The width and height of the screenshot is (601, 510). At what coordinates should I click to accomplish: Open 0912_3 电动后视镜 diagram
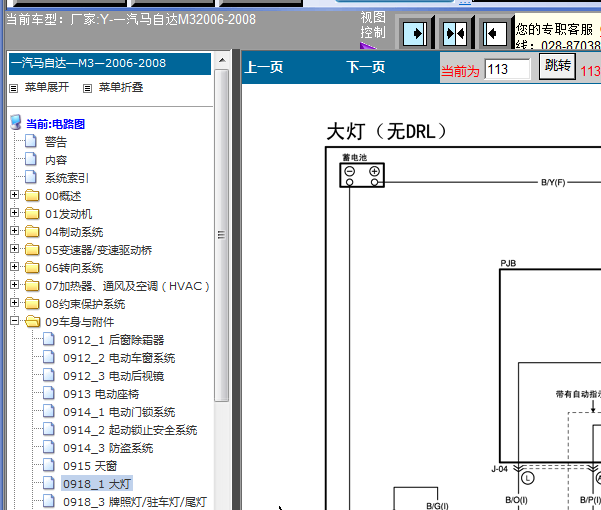[113, 376]
